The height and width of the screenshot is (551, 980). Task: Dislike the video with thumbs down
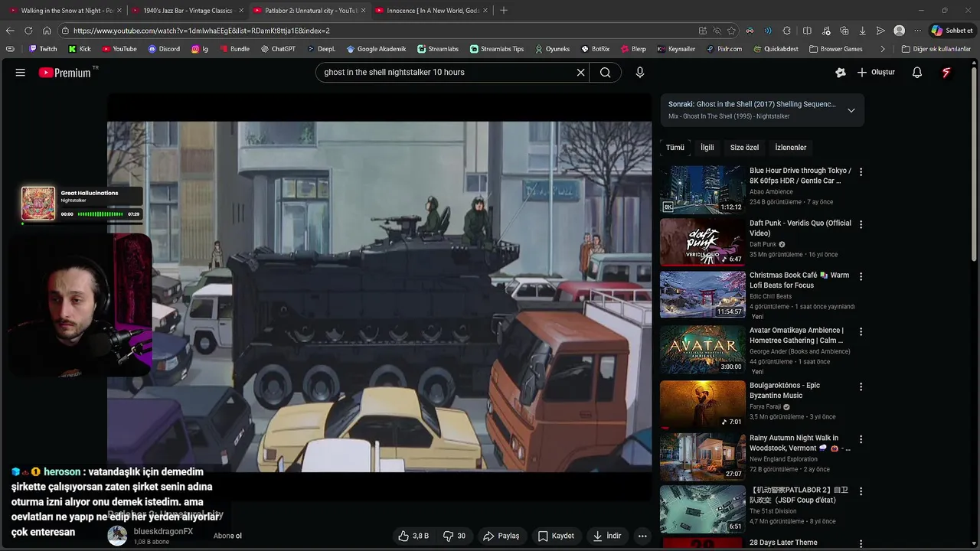click(454, 536)
